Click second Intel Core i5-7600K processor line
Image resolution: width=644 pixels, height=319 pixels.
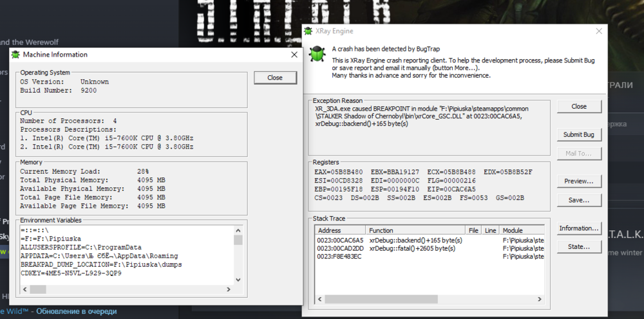pyautogui.click(x=107, y=147)
